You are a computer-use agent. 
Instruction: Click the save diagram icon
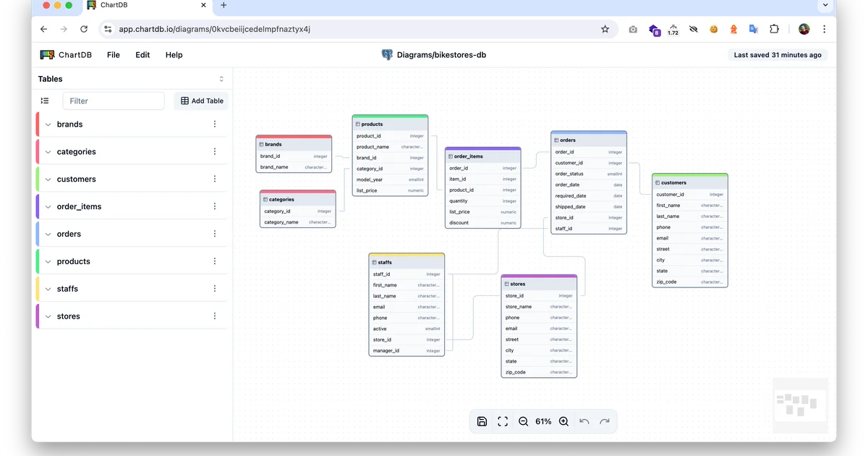[x=482, y=421]
